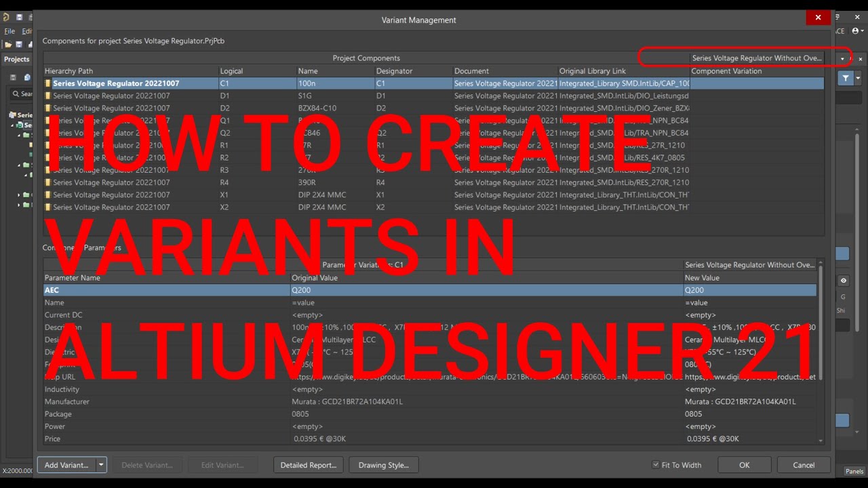
Task: Click component icon on the D1 row
Action: (48, 96)
